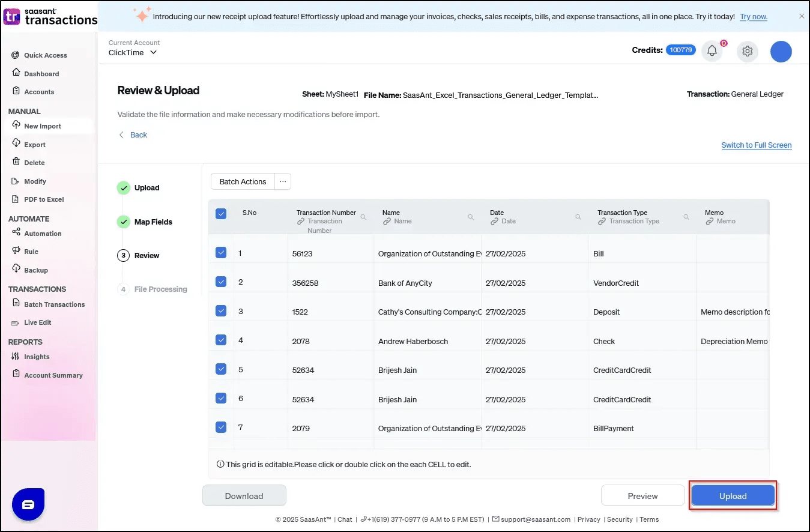Select the Batch Transactions tool
Screen dimensions: 810x532
pos(54,304)
